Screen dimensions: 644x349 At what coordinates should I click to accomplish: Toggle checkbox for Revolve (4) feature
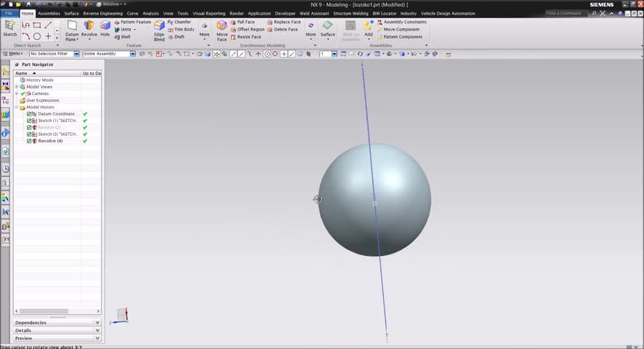29,141
